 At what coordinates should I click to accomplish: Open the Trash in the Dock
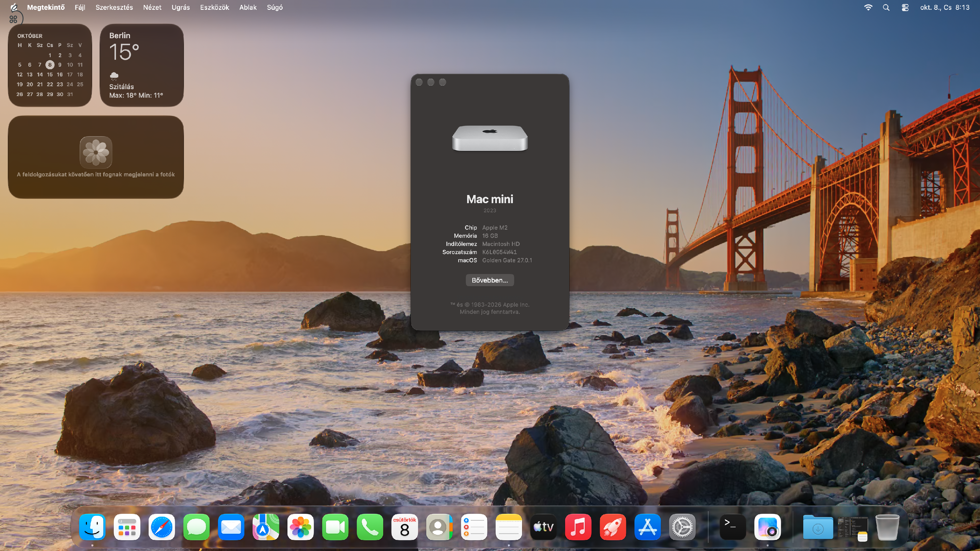click(887, 527)
